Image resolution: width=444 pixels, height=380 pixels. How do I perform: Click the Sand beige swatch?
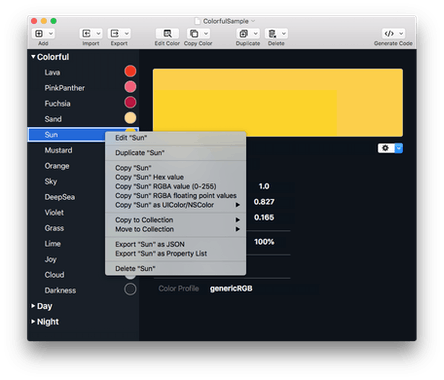(130, 118)
